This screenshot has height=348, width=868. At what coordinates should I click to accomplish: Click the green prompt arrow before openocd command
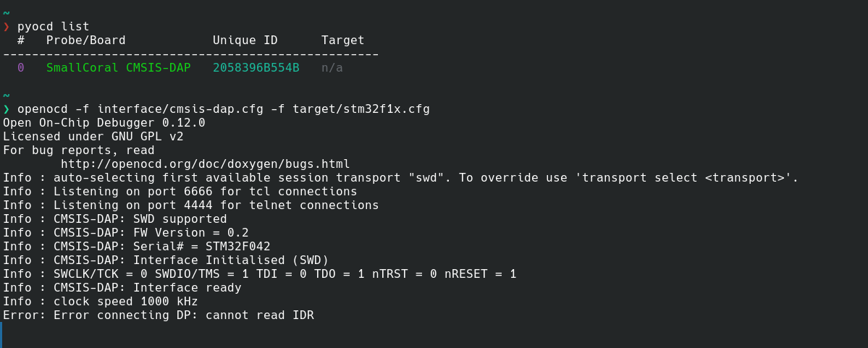click(7, 109)
